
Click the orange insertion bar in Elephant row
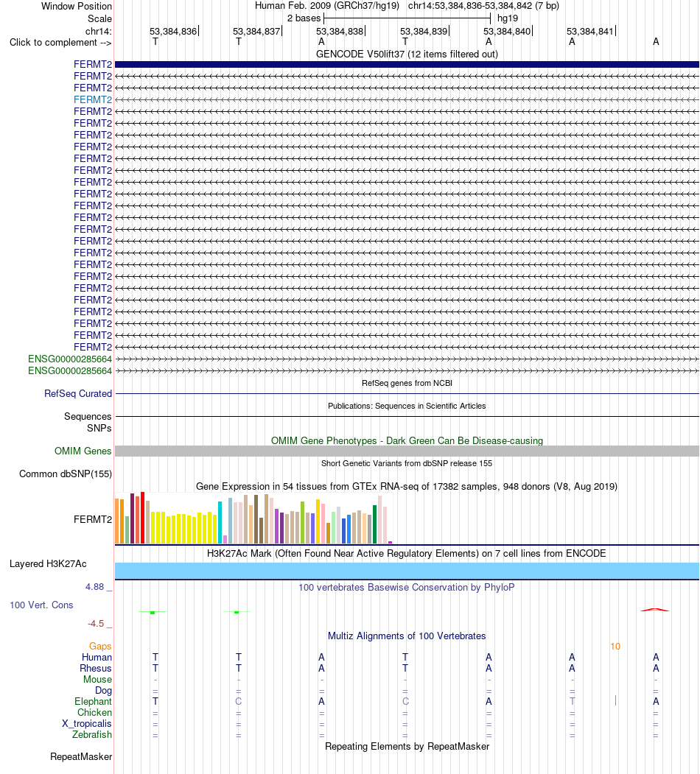tap(615, 700)
